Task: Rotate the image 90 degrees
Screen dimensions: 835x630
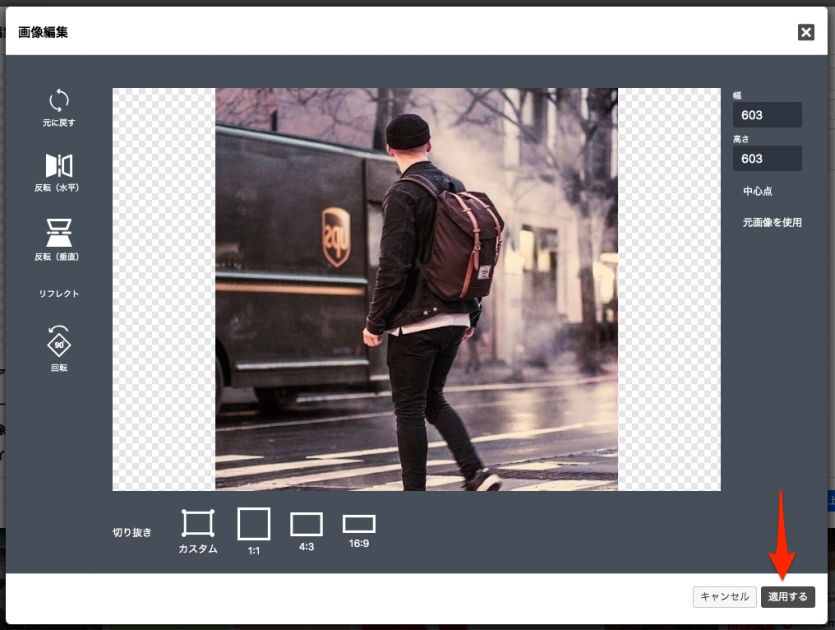Action: (59, 342)
